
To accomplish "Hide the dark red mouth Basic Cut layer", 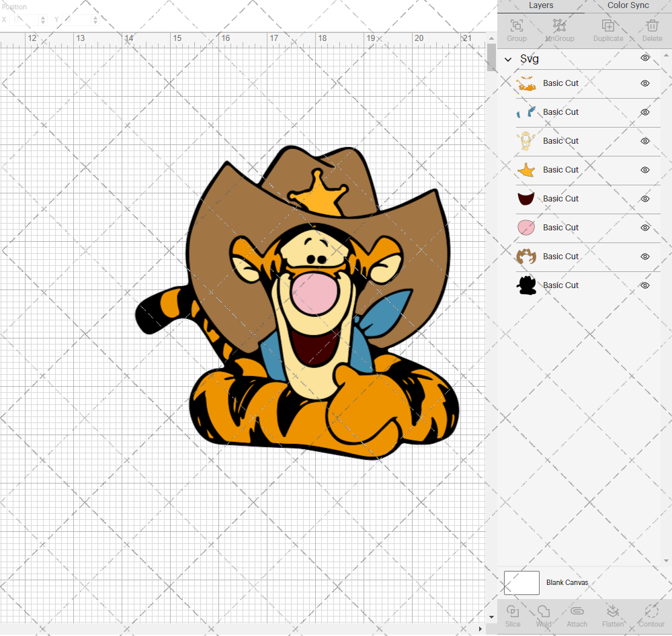I will [x=645, y=199].
